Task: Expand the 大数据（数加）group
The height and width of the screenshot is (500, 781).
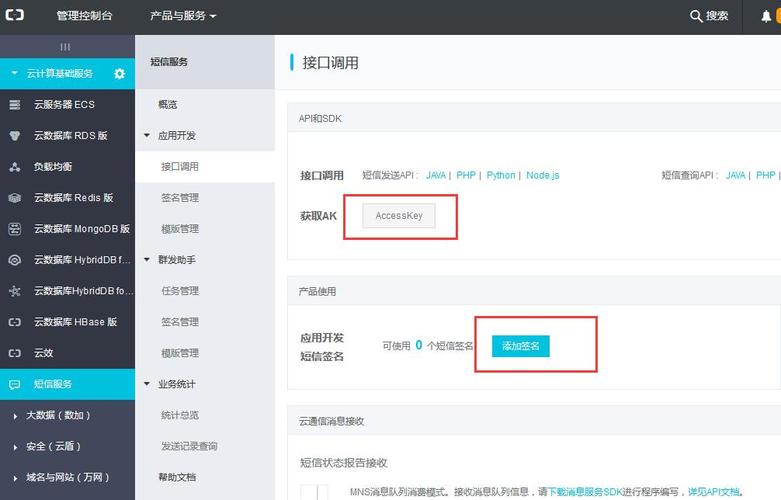Action: click(x=15, y=416)
